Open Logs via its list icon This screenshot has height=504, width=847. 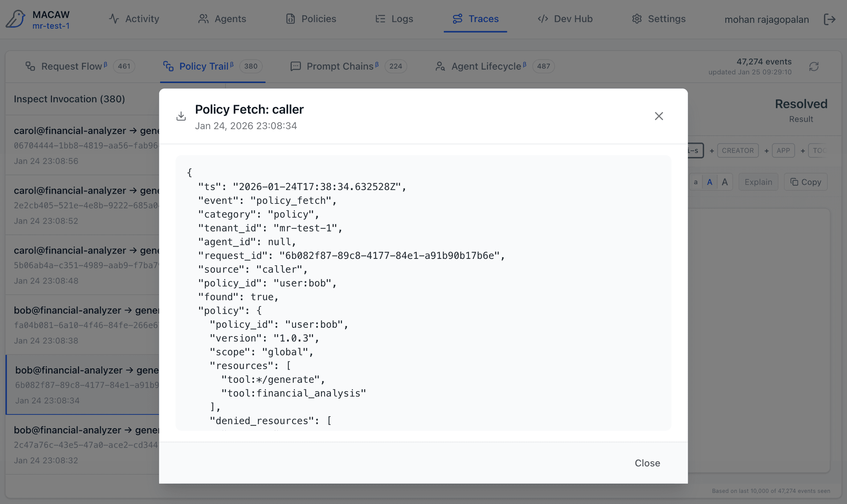[380, 19]
